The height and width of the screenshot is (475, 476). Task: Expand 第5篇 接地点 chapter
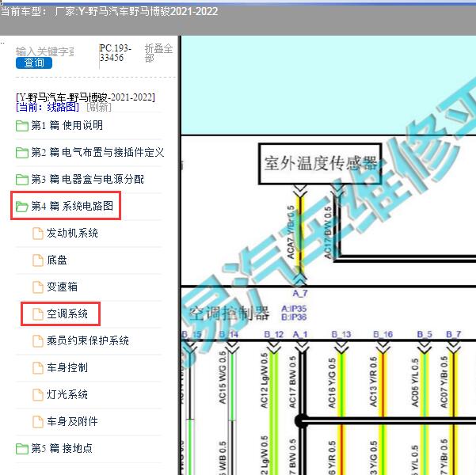tap(62, 448)
